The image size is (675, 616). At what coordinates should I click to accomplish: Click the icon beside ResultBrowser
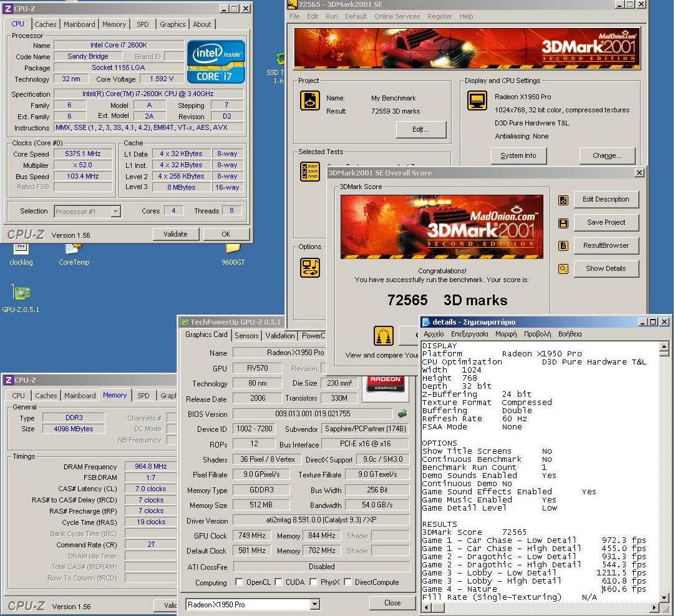coord(563,245)
